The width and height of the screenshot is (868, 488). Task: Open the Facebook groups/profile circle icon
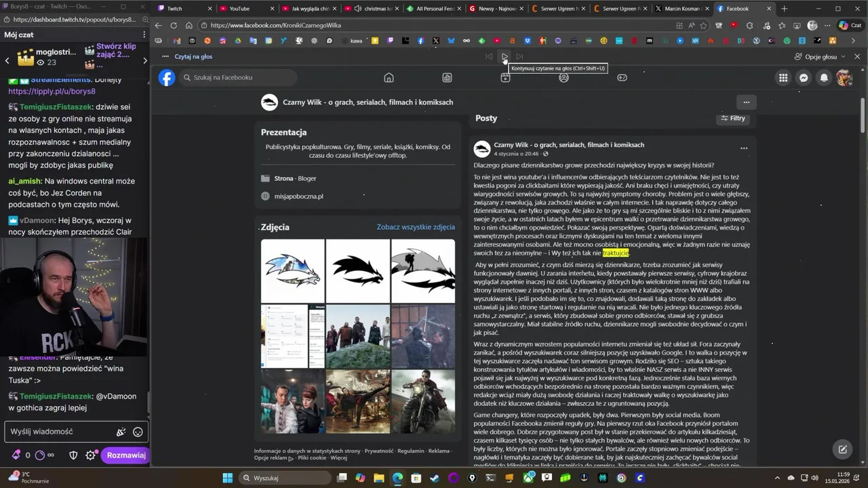tap(564, 77)
